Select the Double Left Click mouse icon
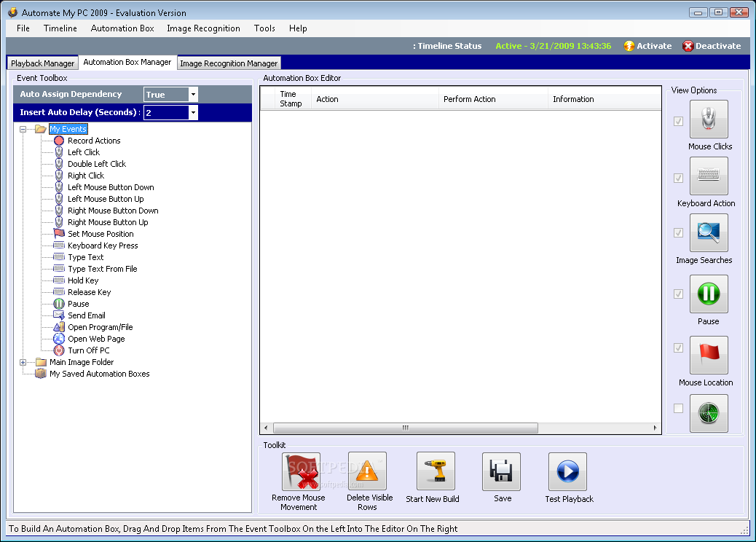Image resolution: width=756 pixels, height=542 pixels. (x=59, y=164)
